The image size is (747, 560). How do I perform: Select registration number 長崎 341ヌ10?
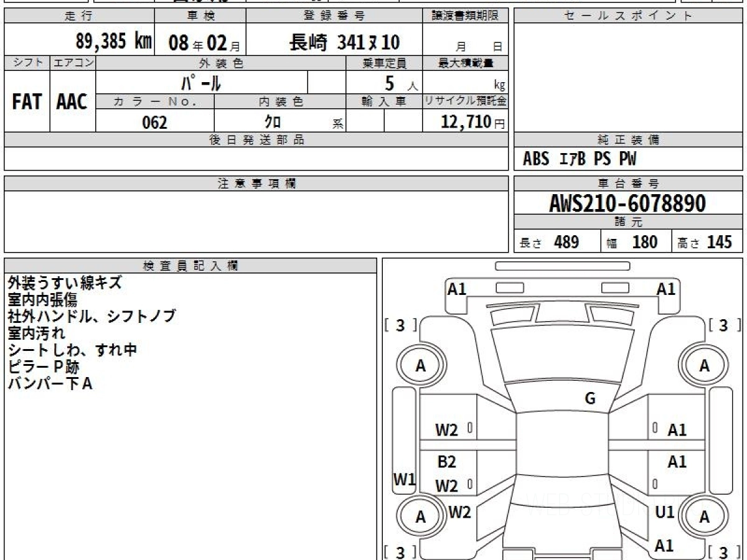click(x=344, y=42)
